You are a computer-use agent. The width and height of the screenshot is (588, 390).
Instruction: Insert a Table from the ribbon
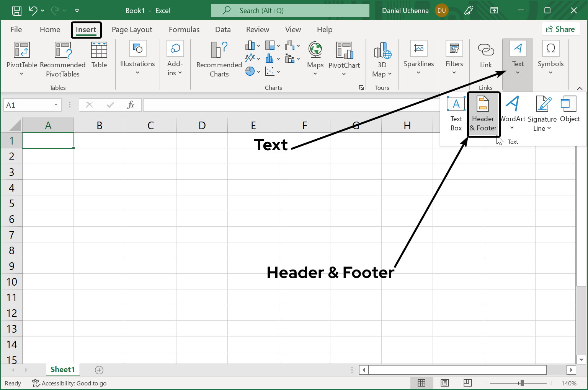[x=99, y=56]
